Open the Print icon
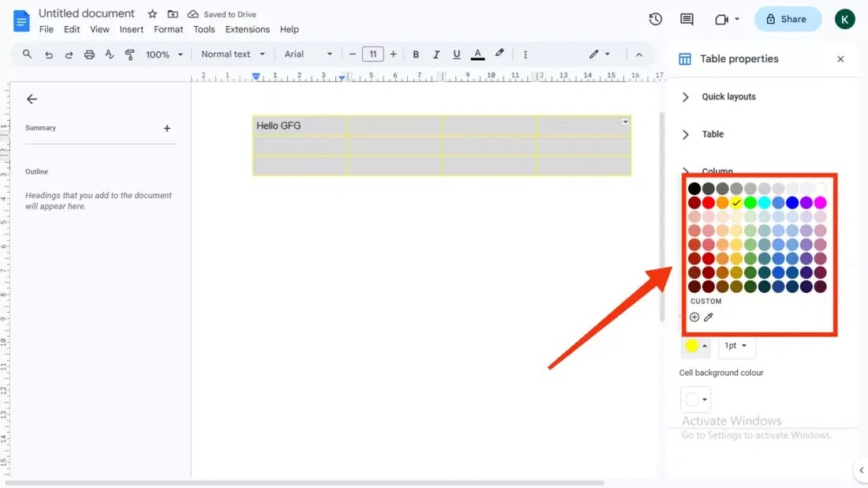 (90, 54)
